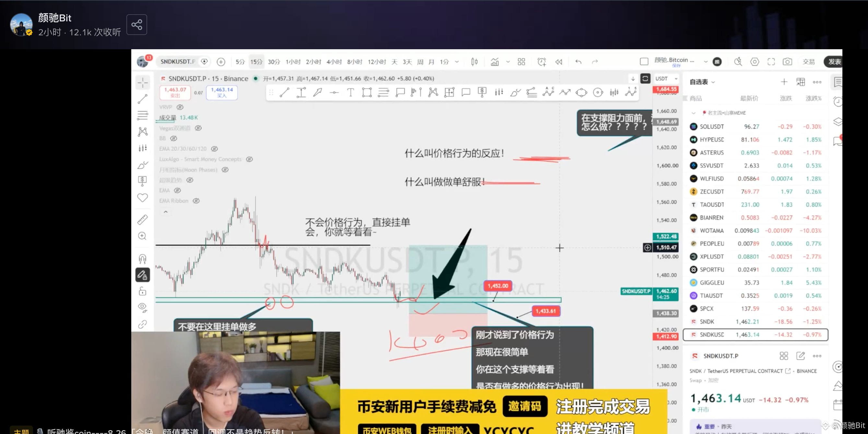The width and height of the screenshot is (868, 434).
Task: Select the trend line tool in left sidebar
Action: click(143, 99)
